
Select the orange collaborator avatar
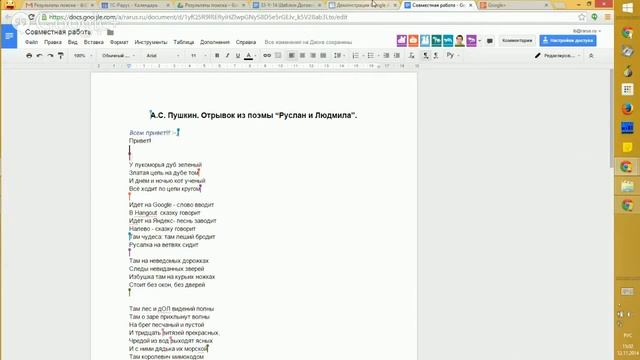click(x=413, y=40)
